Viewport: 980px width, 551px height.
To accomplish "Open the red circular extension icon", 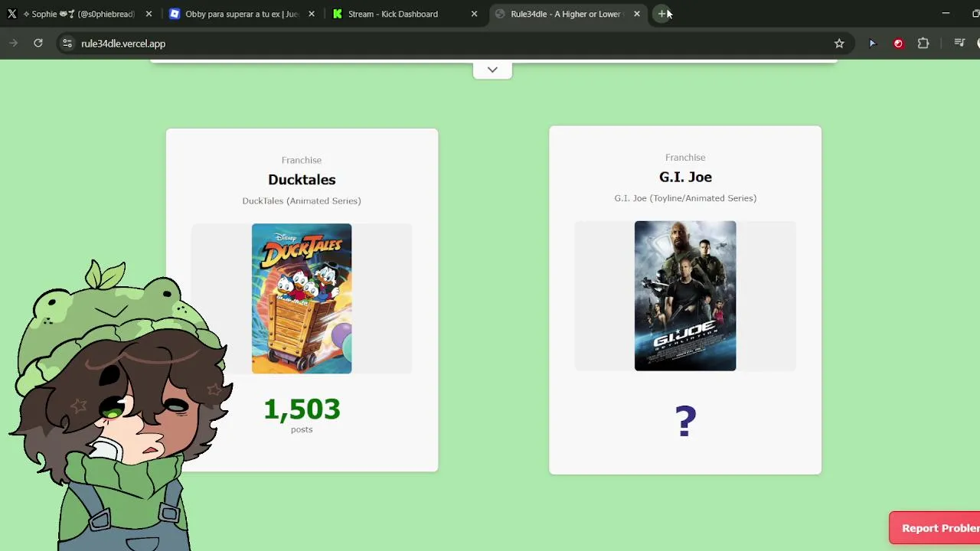I will coord(898,44).
